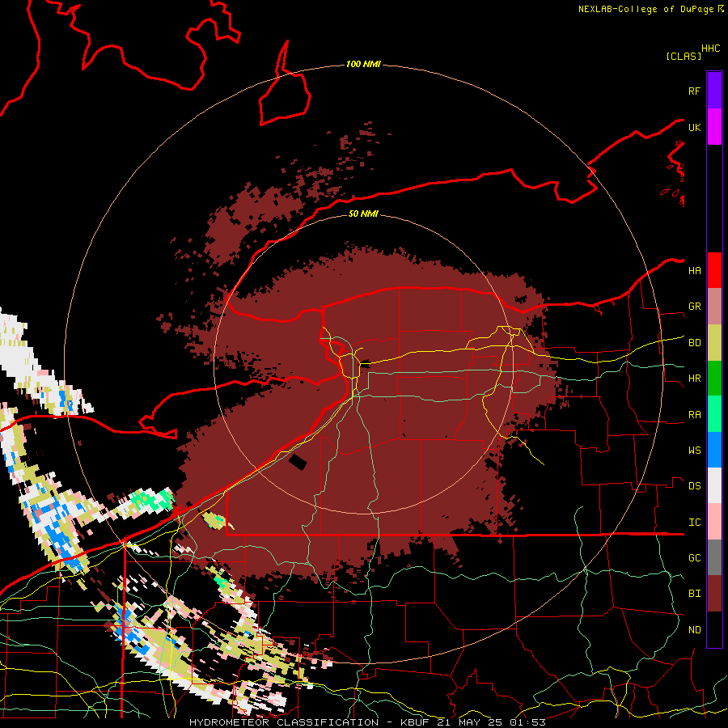
Task: Click the GC gray legend swatch
Action: pyautogui.click(x=714, y=557)
